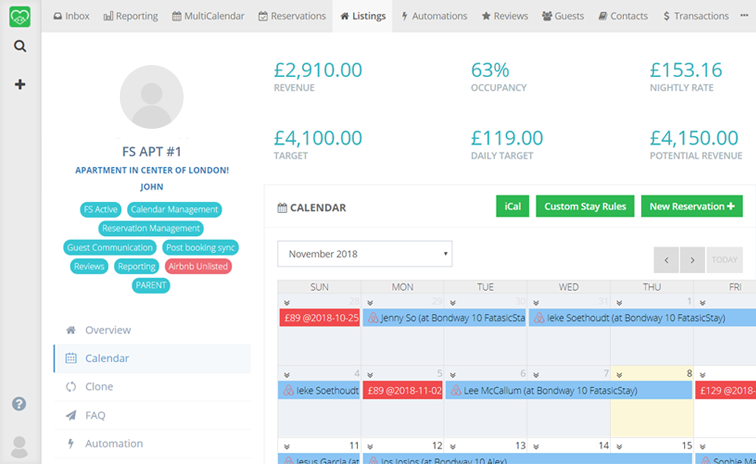
Task: Open red £89 @2018-11-02 calendar entry
Action: pos(403,390)
